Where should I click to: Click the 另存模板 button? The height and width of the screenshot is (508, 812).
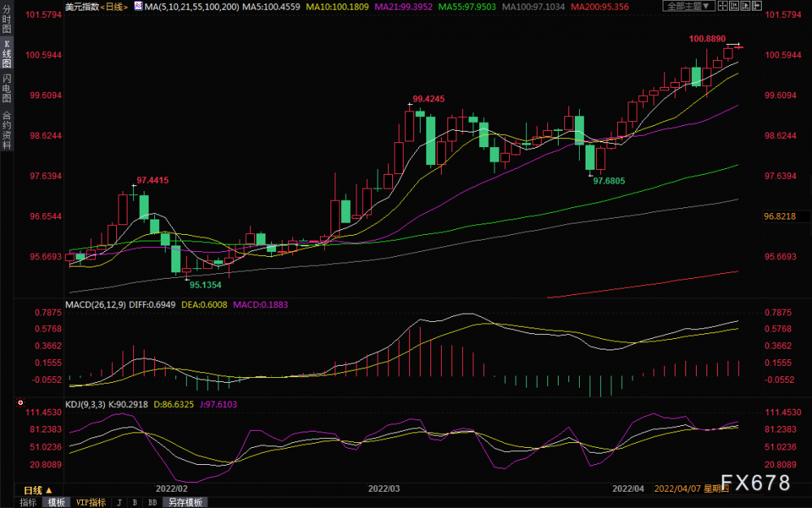tap(185, 502)
